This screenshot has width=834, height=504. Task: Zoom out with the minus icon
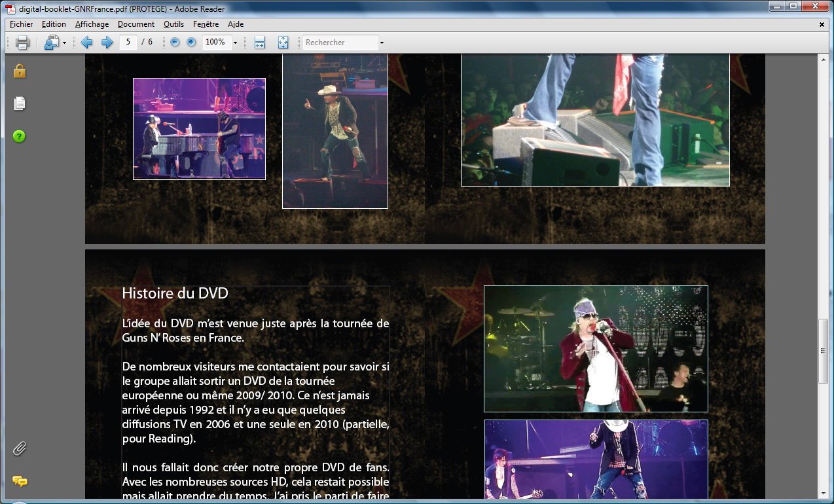point(175,42)
